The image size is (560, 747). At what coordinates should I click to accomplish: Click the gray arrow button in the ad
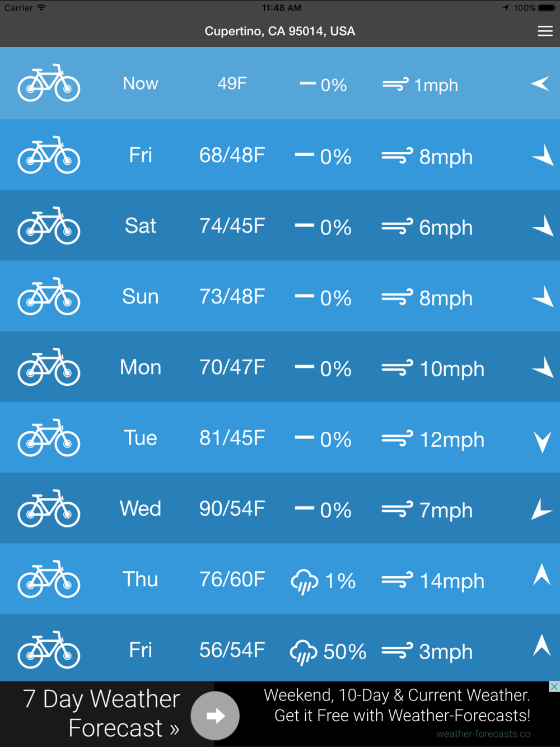pos(215,716)
